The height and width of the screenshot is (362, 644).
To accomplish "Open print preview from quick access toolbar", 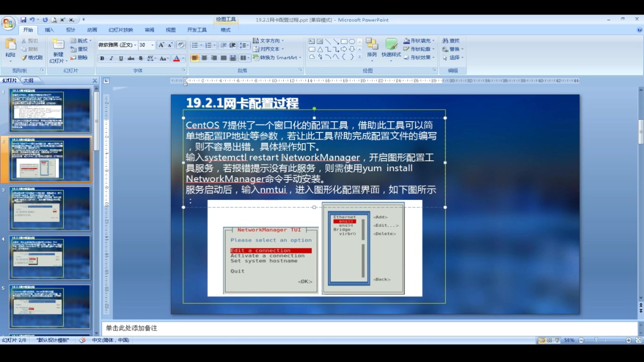I will pyautogui.click(x=54, y=20).
